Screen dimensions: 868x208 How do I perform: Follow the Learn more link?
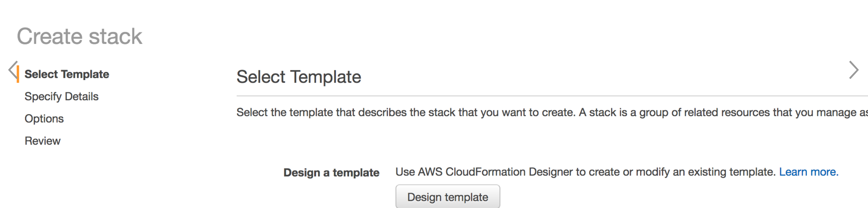808,172
